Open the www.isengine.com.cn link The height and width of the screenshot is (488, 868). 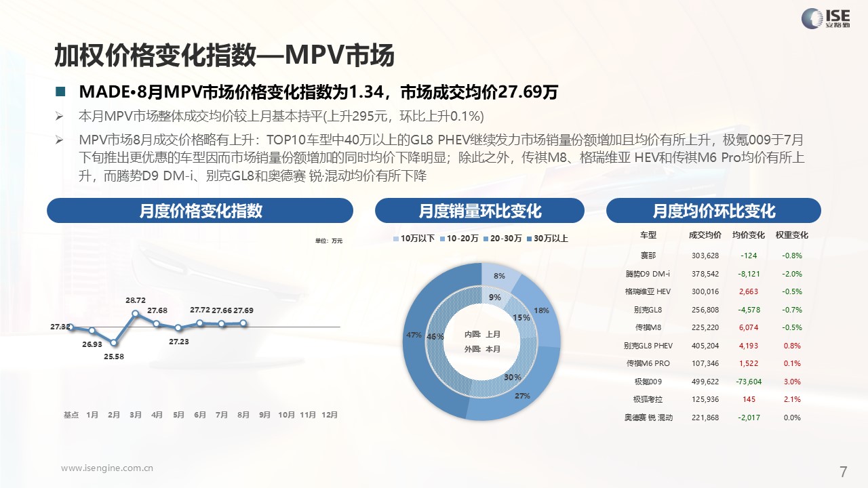pos(106,467)
